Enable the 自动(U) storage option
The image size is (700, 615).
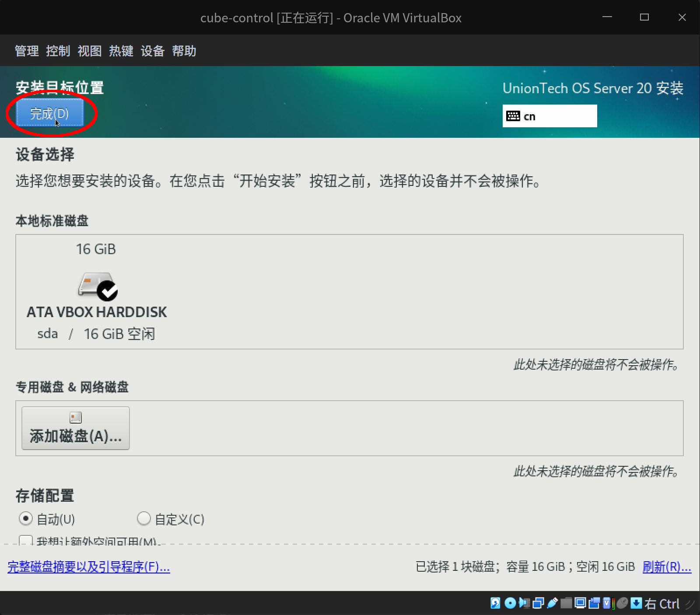[25, 519]
